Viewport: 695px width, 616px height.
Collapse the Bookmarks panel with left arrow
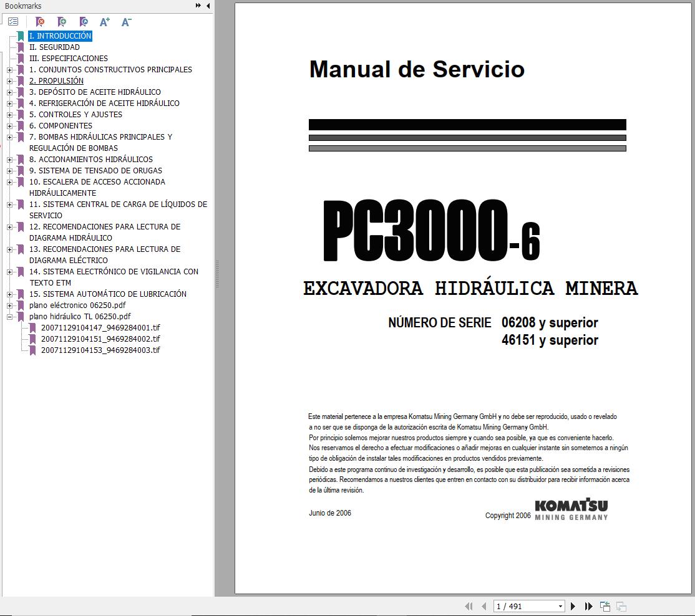(208, 6)
